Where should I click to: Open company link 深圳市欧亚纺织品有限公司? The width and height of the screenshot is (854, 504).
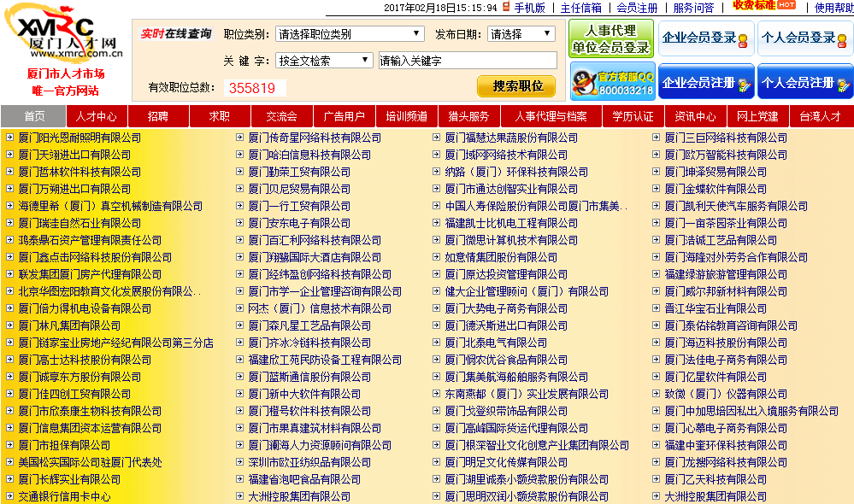(309, 463)
